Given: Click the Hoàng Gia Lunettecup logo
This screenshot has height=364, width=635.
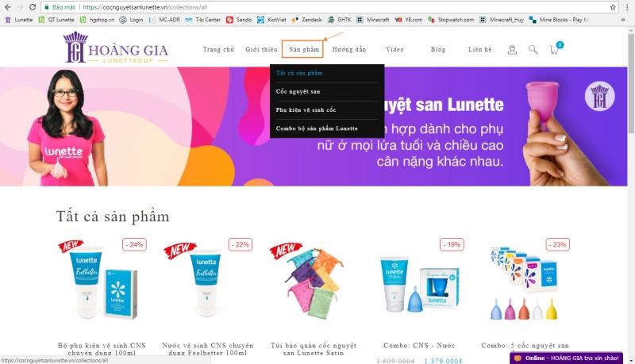Looking at the screenshot, I should (x=115, y=48).
